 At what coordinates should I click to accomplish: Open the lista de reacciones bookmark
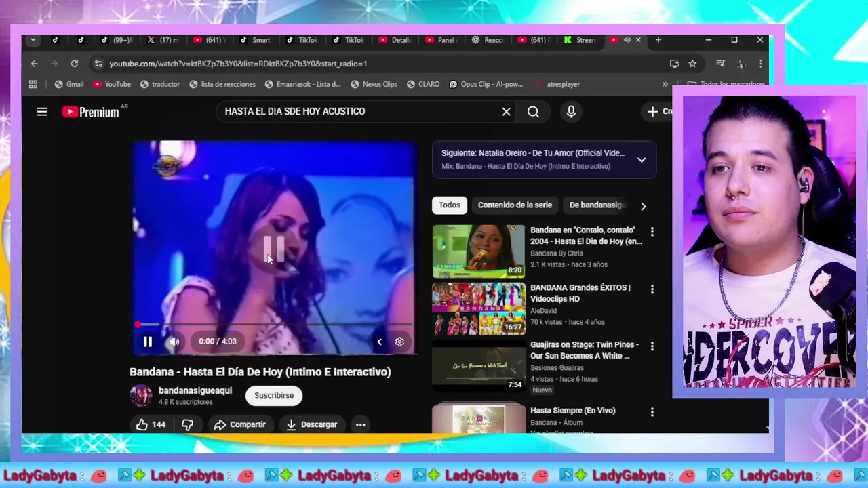click(222, 85)
